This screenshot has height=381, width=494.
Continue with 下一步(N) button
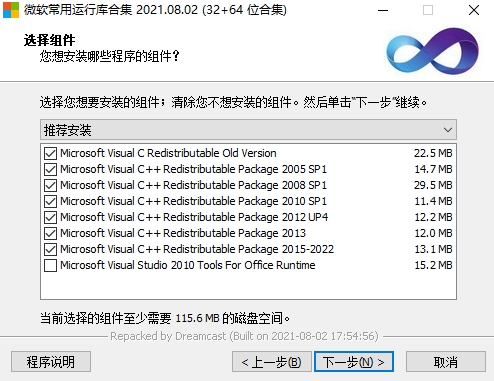354,362
